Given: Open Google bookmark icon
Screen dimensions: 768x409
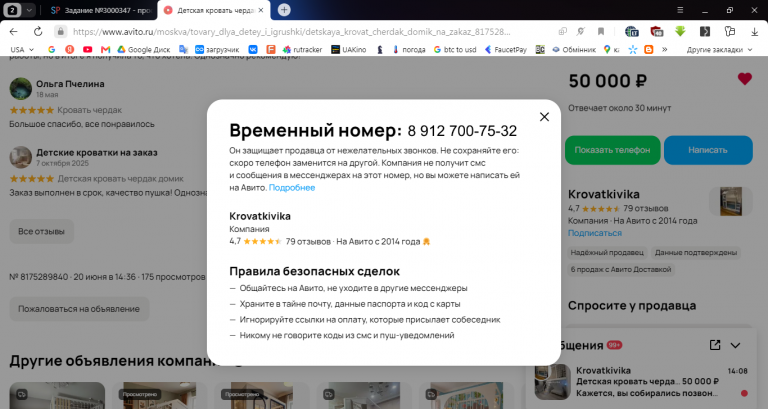Looking at the screenshot, I should [51, 49].
